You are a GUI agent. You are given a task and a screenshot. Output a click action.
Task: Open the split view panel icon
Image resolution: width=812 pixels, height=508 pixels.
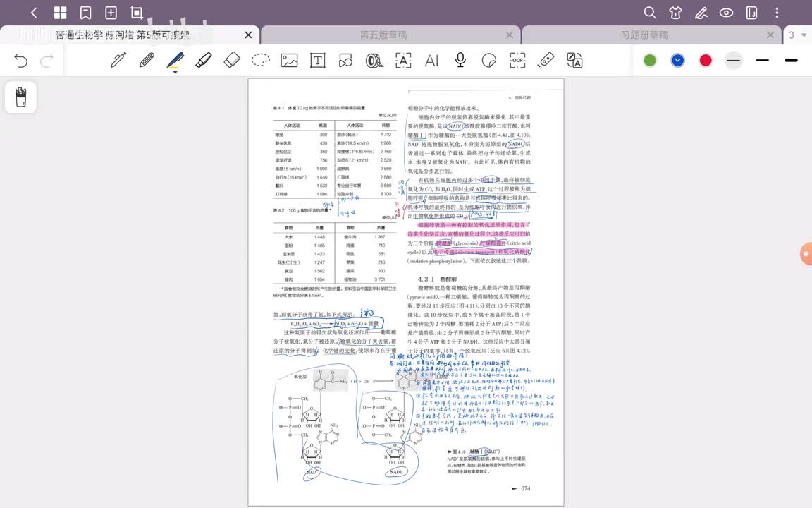pos(751,13)
